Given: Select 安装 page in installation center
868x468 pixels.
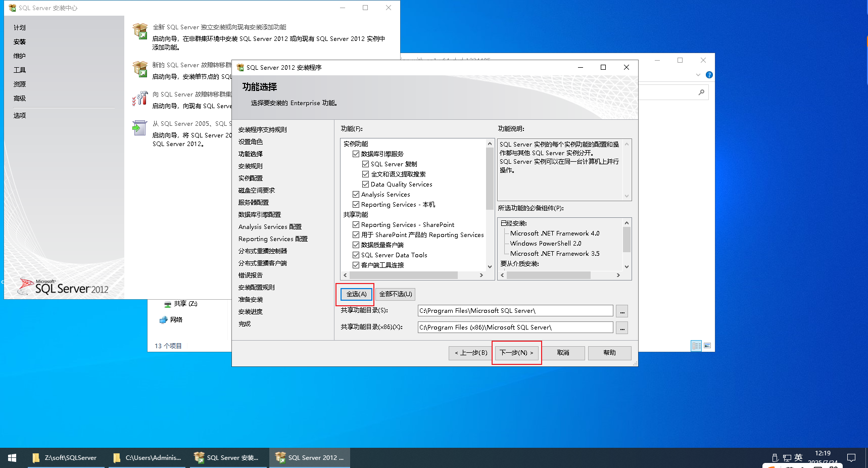Looking at the screenshot, I should point(20,42).
